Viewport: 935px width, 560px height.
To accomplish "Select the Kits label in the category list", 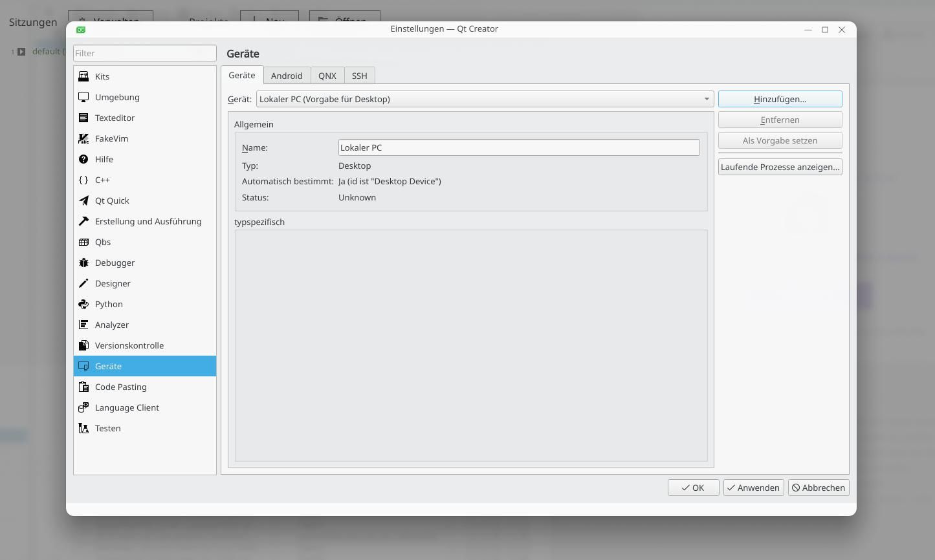I will [102, 76].
